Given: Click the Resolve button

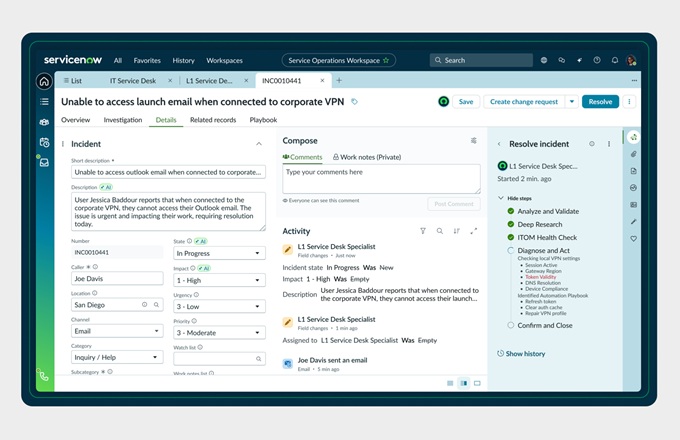Looking at the screenshot, I should pyautogui.click(x=600, y=102).
